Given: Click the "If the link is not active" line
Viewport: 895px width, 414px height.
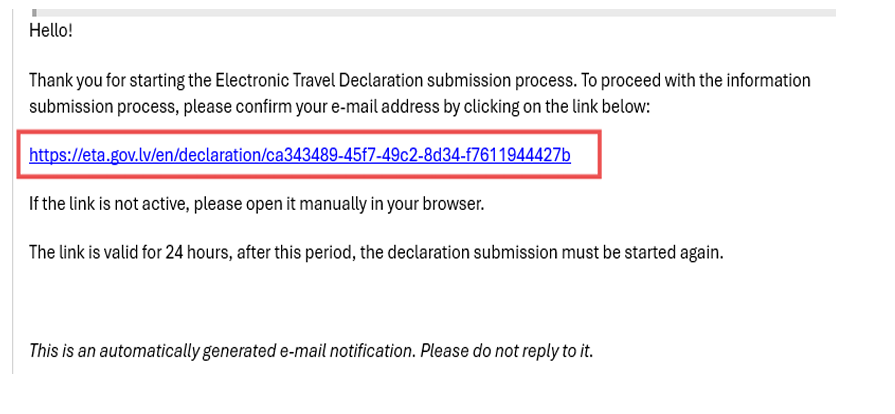Looking at the screenshot, I should [109, 204].
